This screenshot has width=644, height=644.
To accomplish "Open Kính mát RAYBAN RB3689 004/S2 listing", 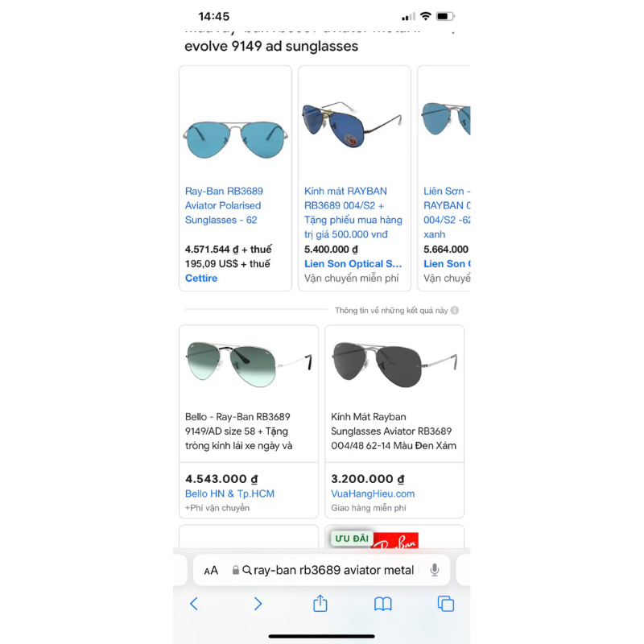I will (353, 213).
